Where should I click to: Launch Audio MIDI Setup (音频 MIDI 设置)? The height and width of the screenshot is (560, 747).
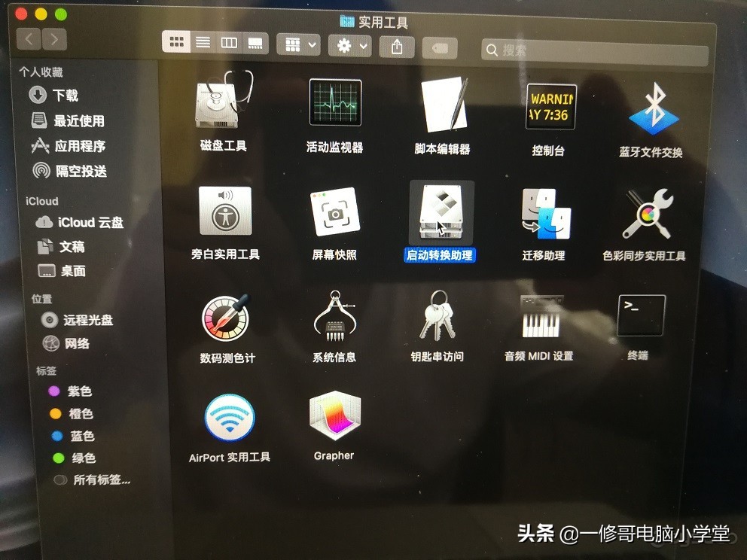pyautogui.click(x=541, y=316)
